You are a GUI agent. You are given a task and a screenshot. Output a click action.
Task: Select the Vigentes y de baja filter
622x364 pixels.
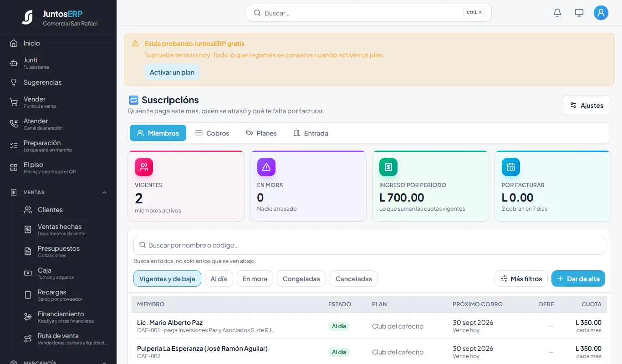(167, 278)
